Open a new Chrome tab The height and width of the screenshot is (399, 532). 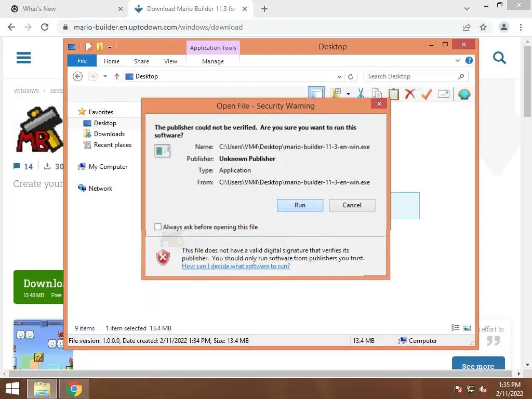tap(264, 9)
